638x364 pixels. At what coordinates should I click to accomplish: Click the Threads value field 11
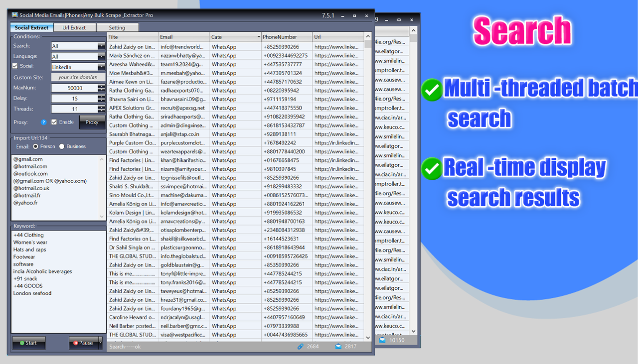click(75, 109)
